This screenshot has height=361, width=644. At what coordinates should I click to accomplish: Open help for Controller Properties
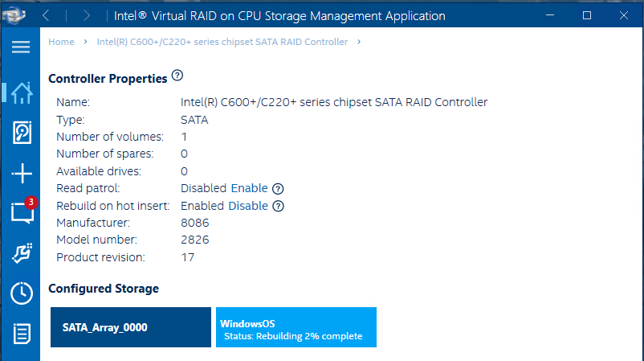tap(177, 76)
